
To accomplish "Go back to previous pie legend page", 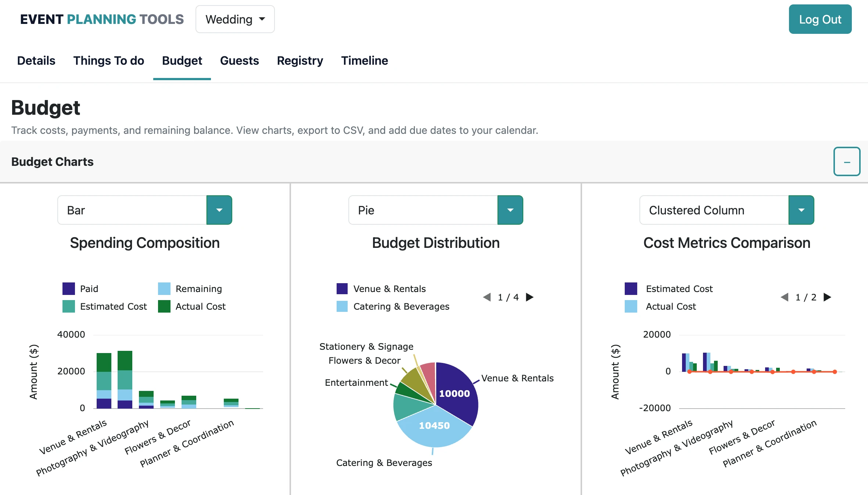I will (x=487, y=297).
